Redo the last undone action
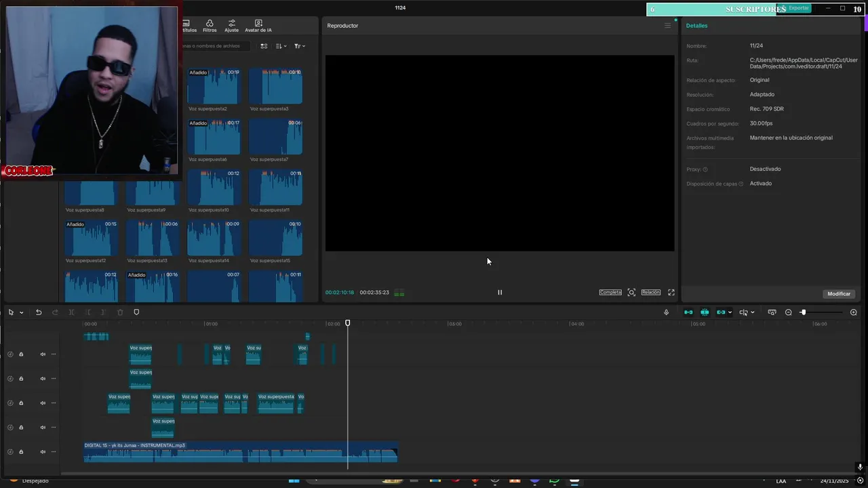Image resolution: width=868 pixels, height=488 pixels. 55,312
